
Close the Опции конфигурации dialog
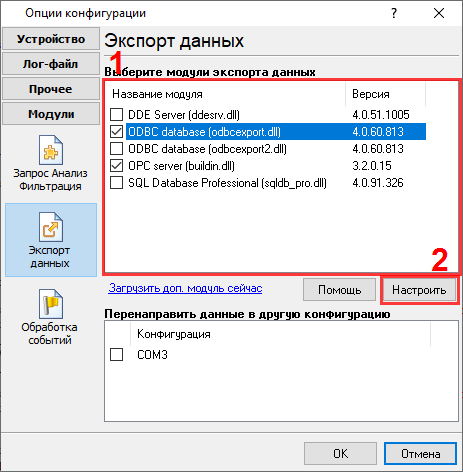(x=439, y=13)
